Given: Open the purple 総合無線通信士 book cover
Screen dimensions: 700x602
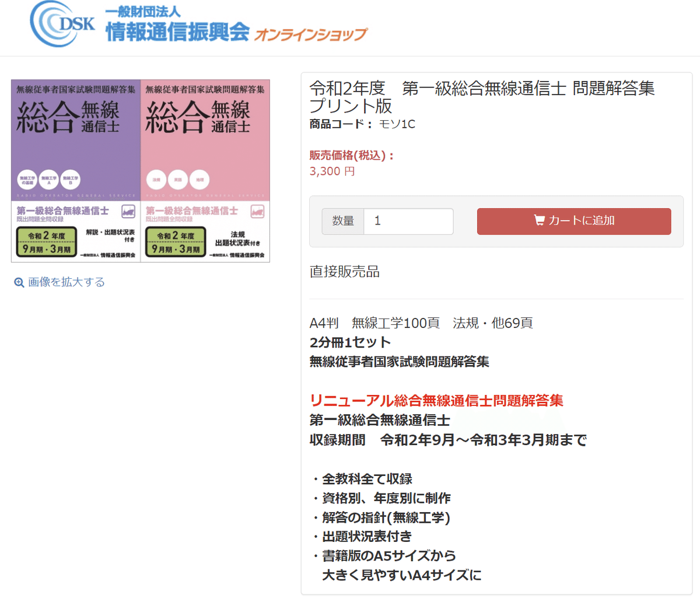Looking at the screenshot, I should coord(76,171).
